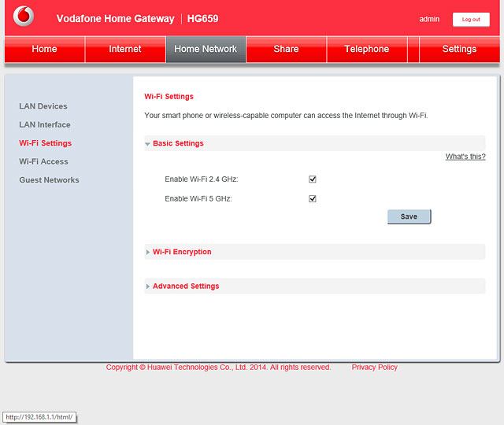Go to Guest Networks in sidebar
504x425 pixels.
pos(49,180)
